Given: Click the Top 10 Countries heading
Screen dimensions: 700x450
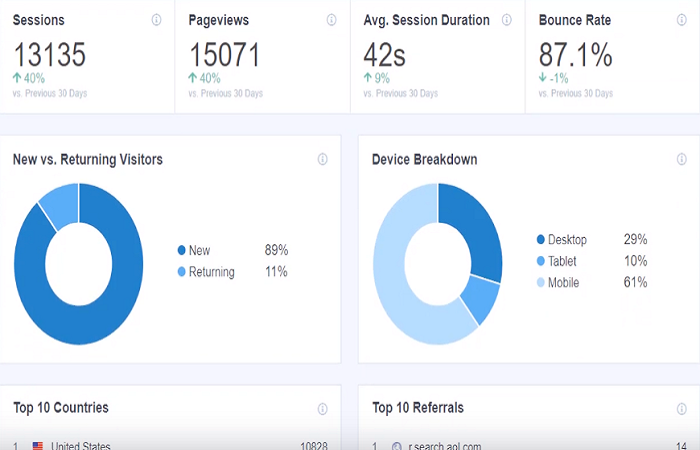Looking at the screenshot, I should click(61, 408).
